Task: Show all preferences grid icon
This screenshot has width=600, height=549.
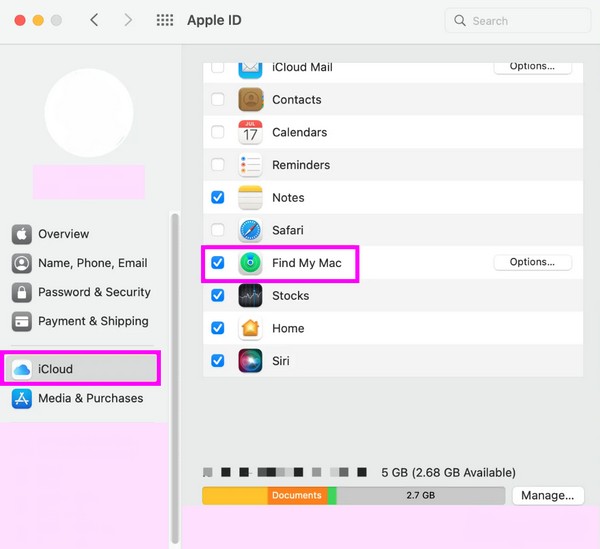Action: pyautogui.click(x=165, y=20)
